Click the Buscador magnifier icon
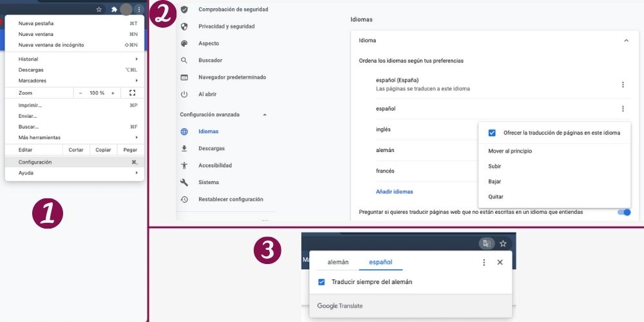The image size is (644, 322). click(x=184, y=61)
